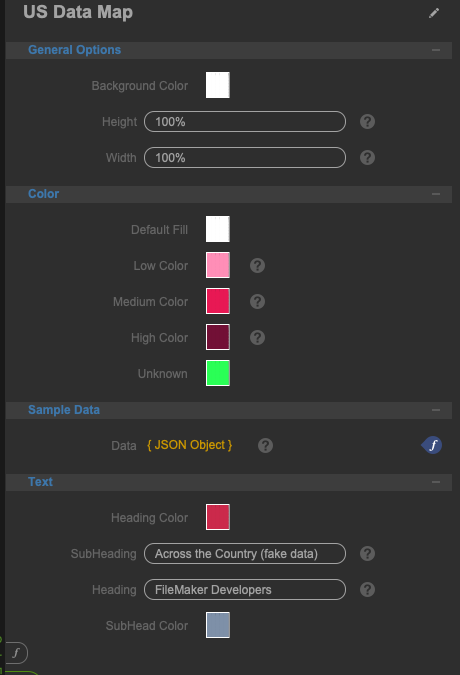The image size is (460, 675).
Task: Click the blue function icon in Sample Data
Action: (x=432, y=445)
